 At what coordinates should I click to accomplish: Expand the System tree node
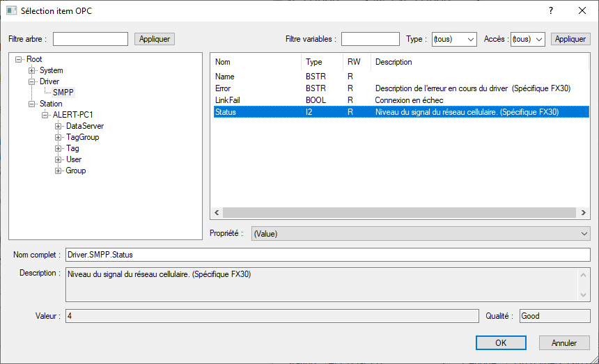(x=31, y=70)
